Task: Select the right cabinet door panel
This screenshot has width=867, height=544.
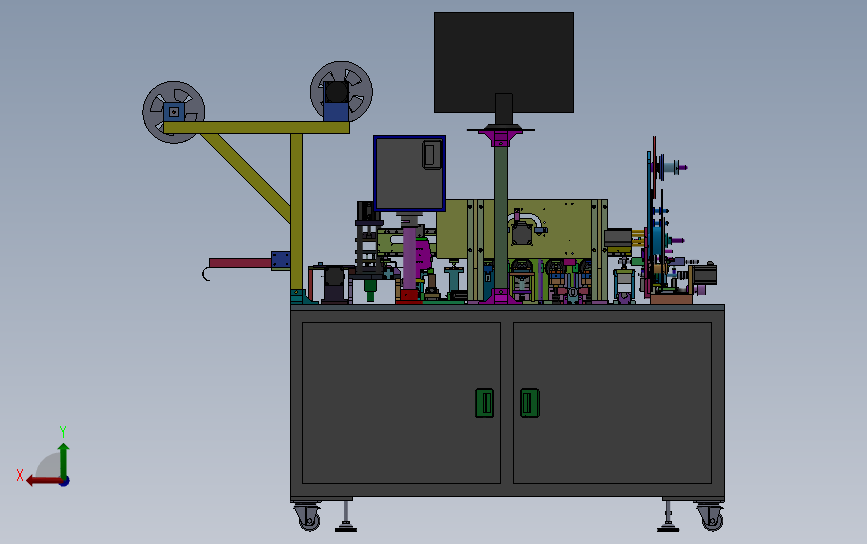Action: pyautogui.click(x=612, y=403)
